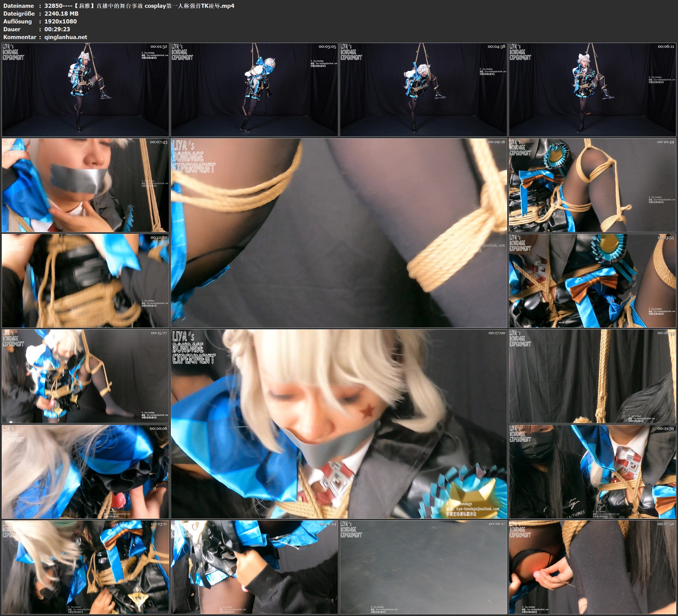Click the frame at 00:15:27

pyautogui.click(x=85, y=376)
